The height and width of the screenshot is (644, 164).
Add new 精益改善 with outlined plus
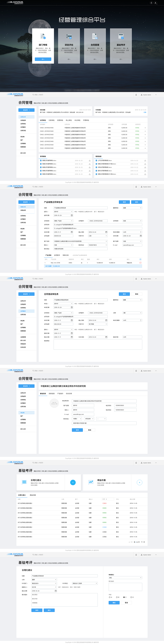[x=140, y=482]
